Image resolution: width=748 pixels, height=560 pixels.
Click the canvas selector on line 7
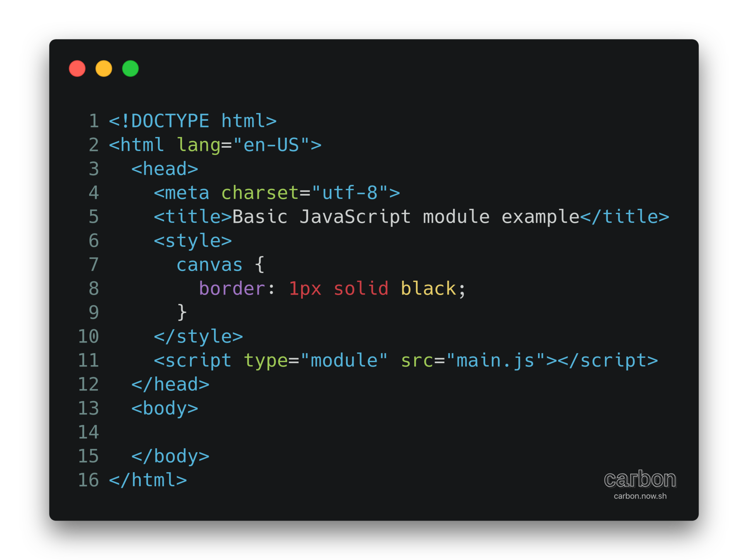(x=210, y=265)
